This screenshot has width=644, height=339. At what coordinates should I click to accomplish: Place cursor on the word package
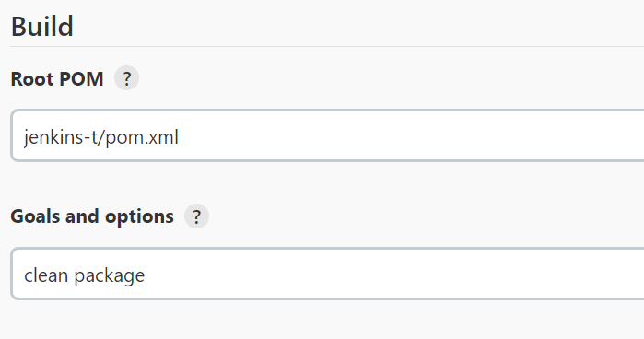coord(110,275)
